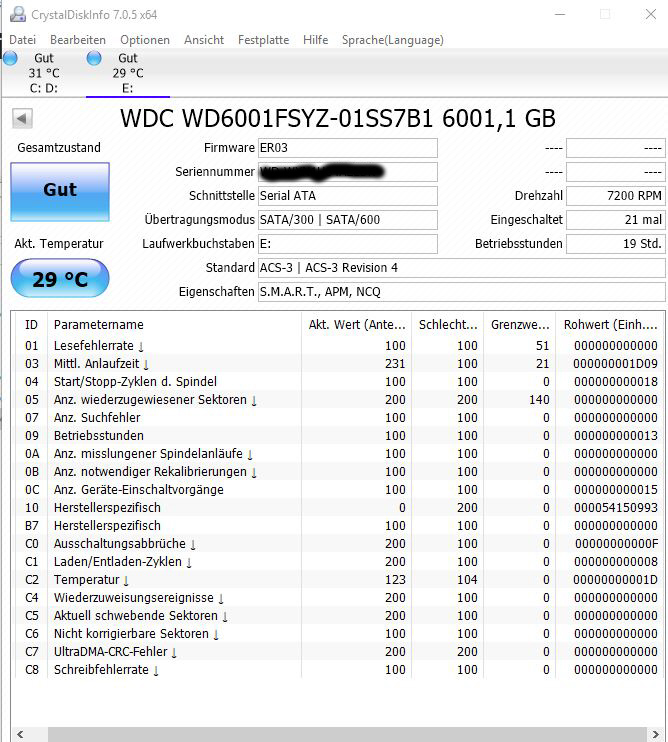
Task: Click the Gut health status button
Action: click(x=60, y=192)
